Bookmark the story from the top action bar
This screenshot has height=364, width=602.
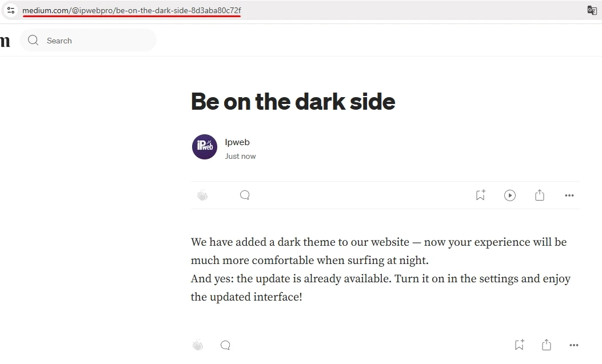click(480, 195)
